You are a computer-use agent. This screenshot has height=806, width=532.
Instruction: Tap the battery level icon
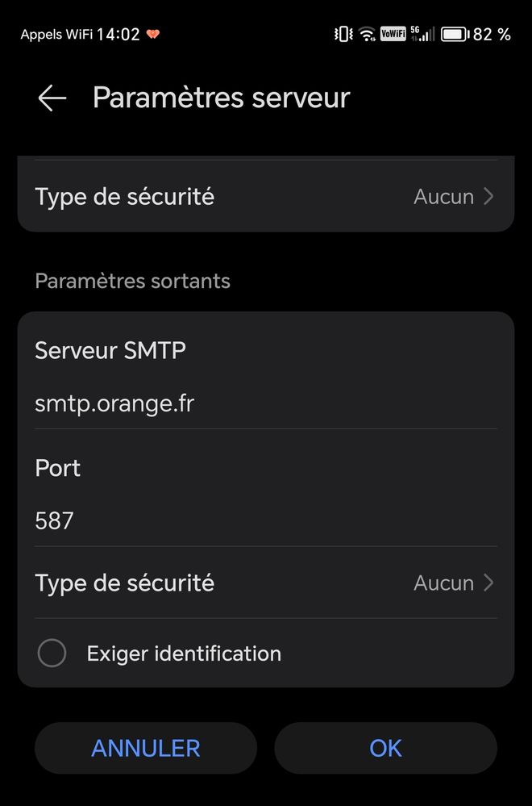455,34
